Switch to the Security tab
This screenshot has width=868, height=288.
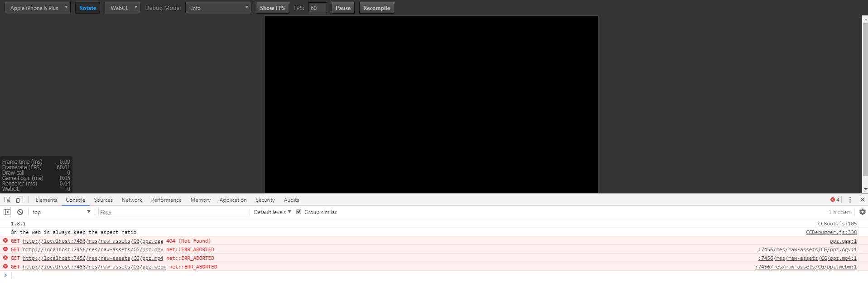265,200
